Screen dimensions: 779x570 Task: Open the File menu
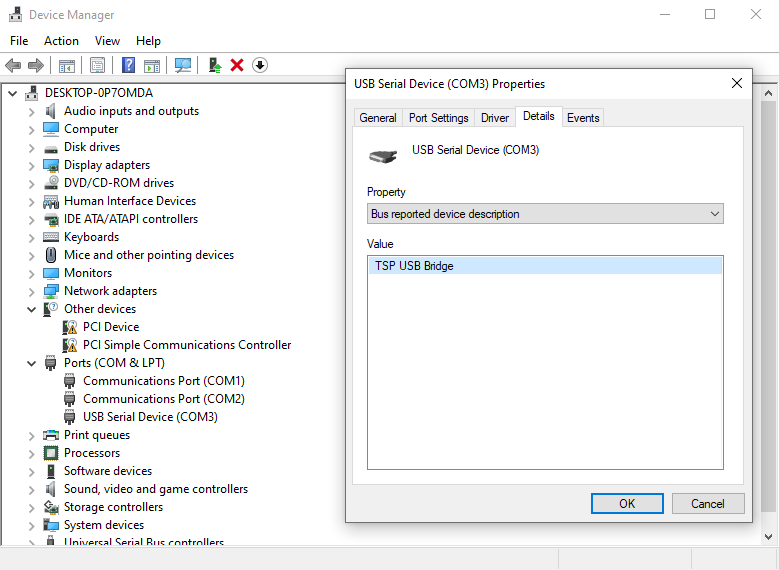19,41
